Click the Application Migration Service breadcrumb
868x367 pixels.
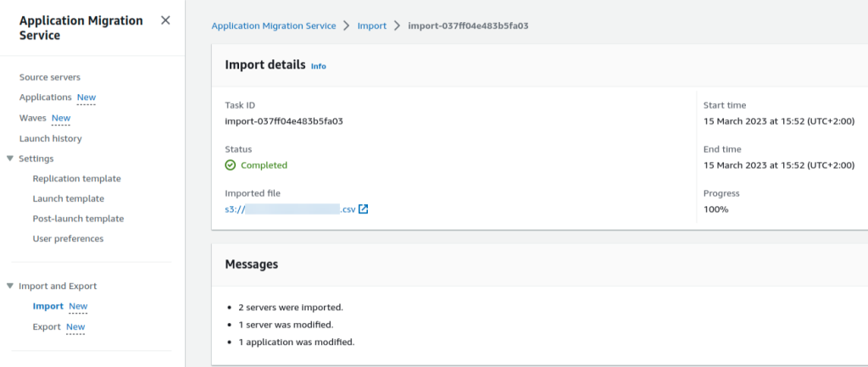tap(274, 25)
